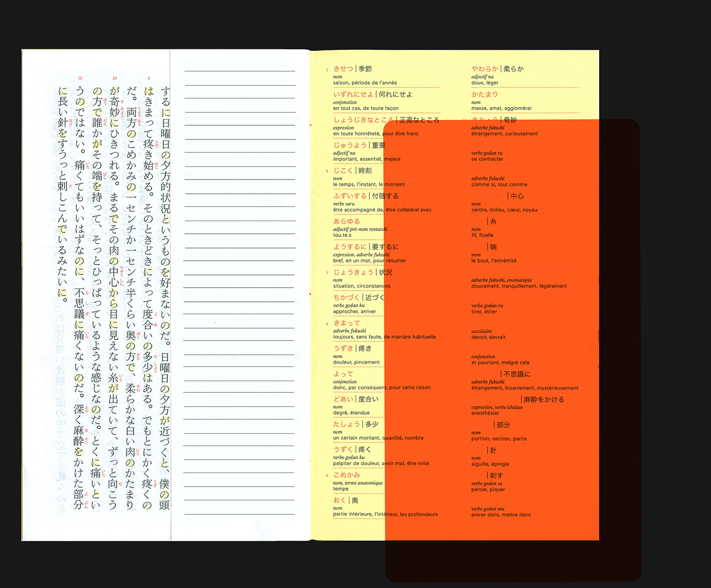The width and height of the screenshot is (711, 588).
Task: Click the entry ふずいする｜付随する
Action: pos(366,196)
